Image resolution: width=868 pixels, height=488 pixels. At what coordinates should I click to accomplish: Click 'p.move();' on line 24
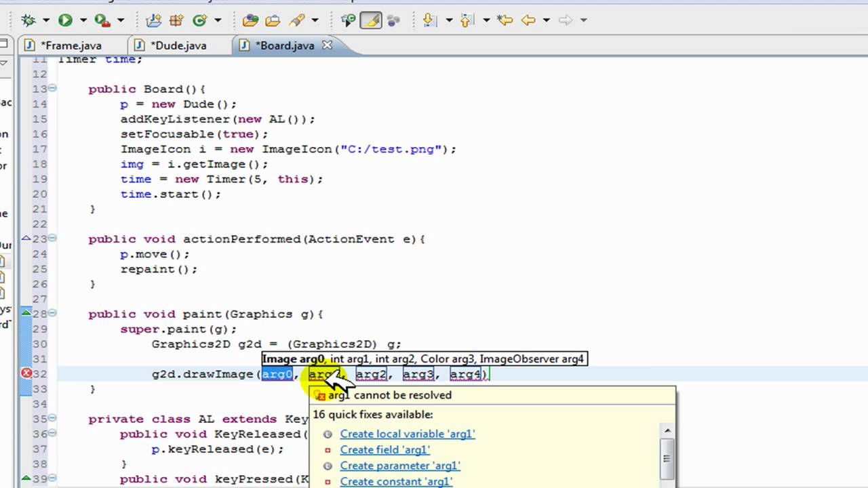[155, 254]
